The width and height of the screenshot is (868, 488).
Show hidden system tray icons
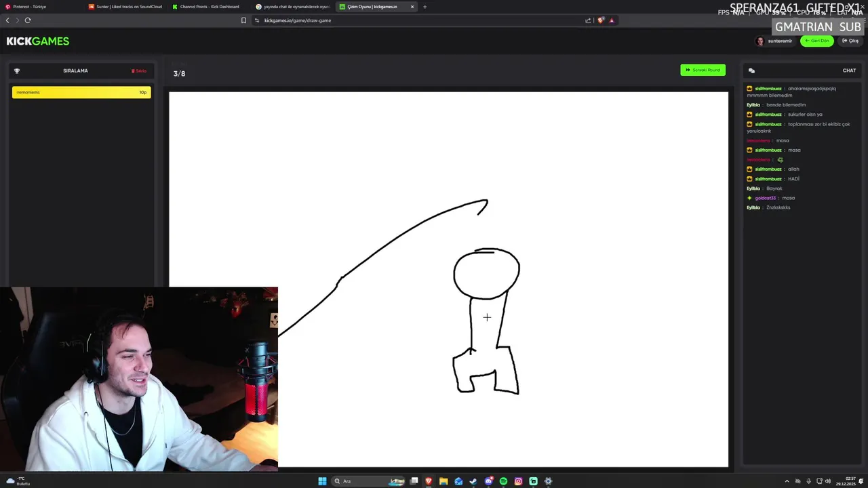787,481
